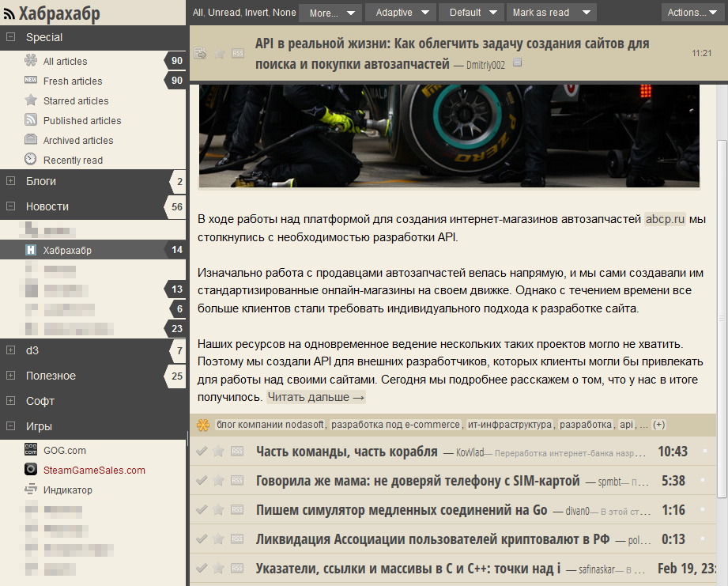Click RSS icon for Говорила же мама article
The image size is (728, 586).
pyautogui.click(x=237, y=480)
